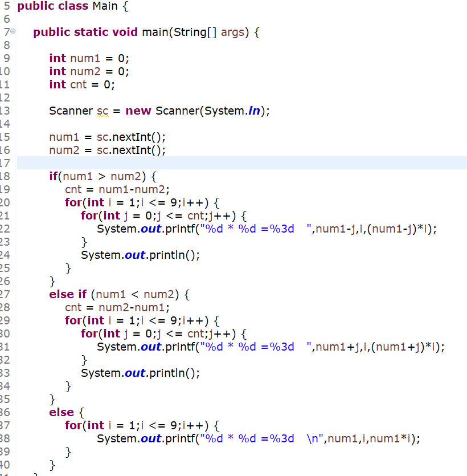
Task: Click the 'public class Main {' declaration
Action: (x=73, y=6)
